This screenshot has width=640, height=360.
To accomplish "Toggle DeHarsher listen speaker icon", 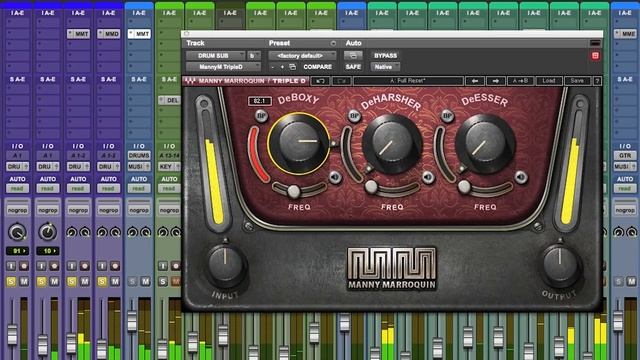I will pos(428,177).
